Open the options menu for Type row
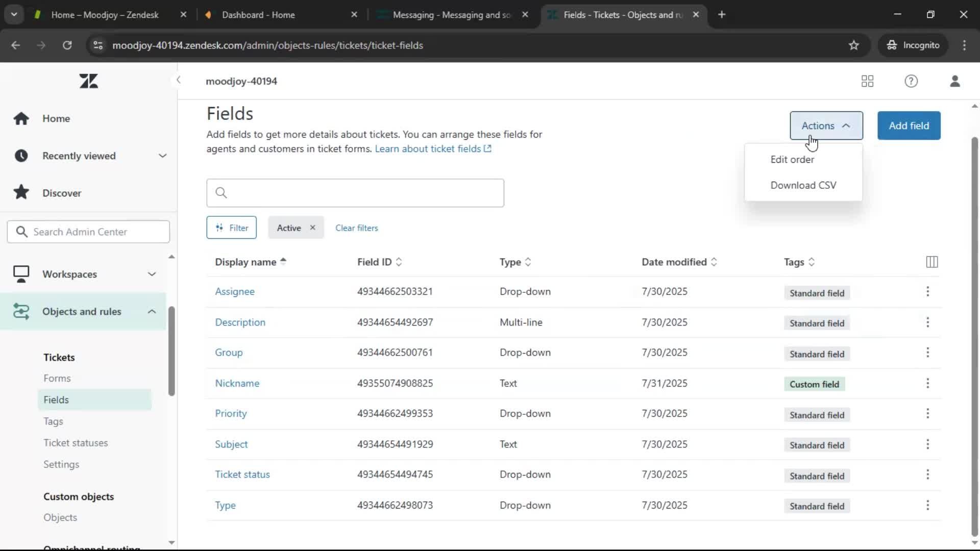Viewport: 980px width, 551px height. point(927,505)
